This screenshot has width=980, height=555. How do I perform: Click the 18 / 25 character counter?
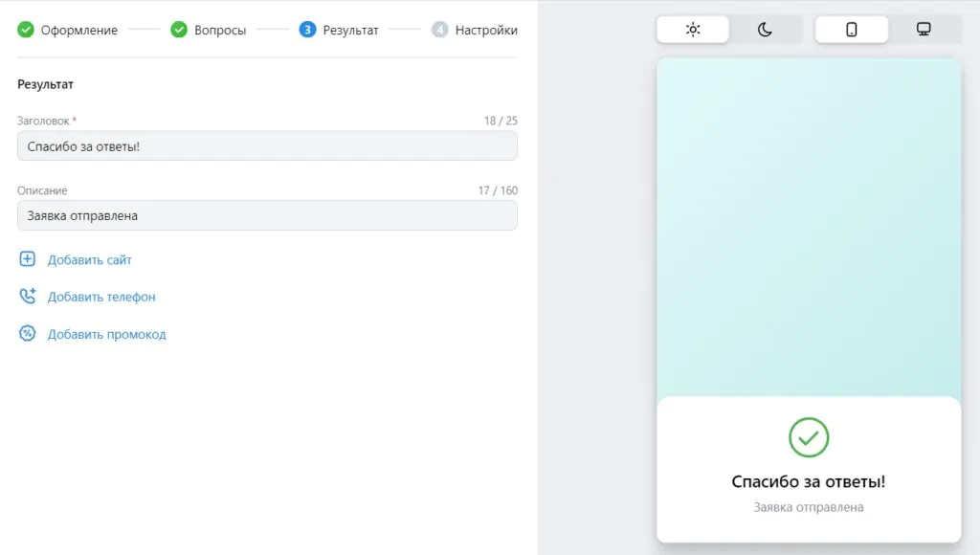(x=501, y=121)
